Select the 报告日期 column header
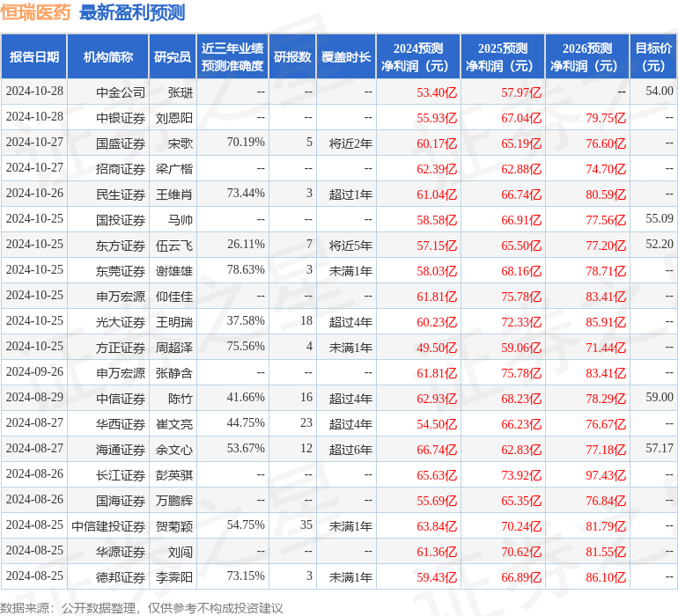 (x=34, y=56)
